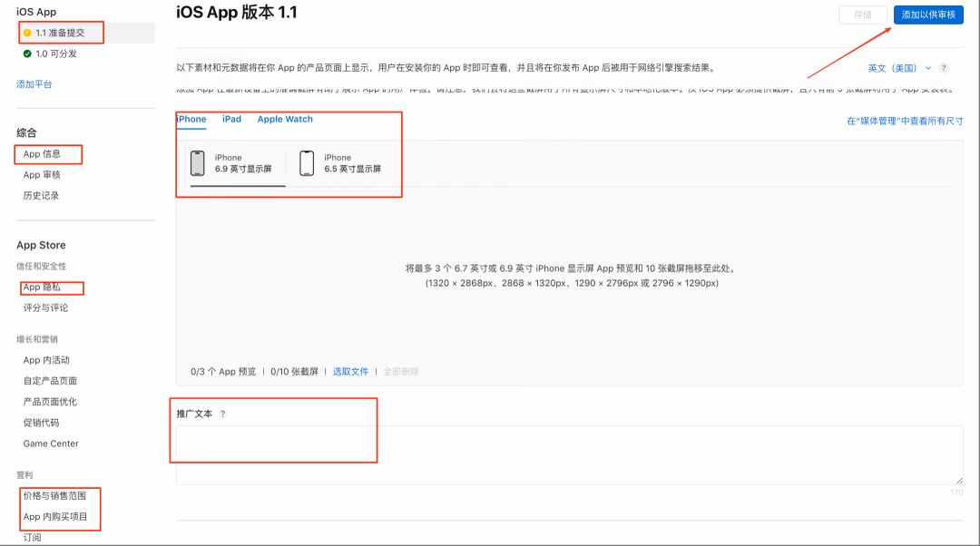Open 产品页面优化 in the sidebar
980x546 pixels.
click(50, 402)
